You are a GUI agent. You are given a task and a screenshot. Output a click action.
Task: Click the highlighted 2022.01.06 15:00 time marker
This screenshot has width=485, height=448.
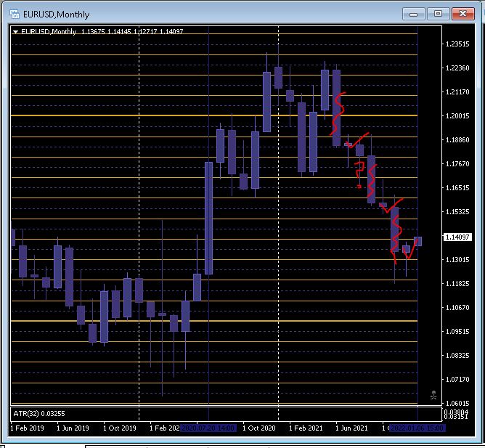[x=417, y=428]
